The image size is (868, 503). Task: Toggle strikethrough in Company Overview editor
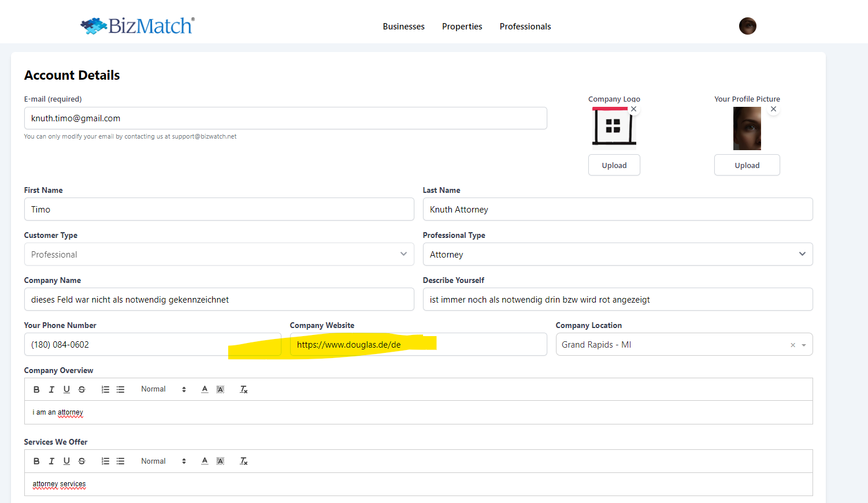tap(81, 390)
